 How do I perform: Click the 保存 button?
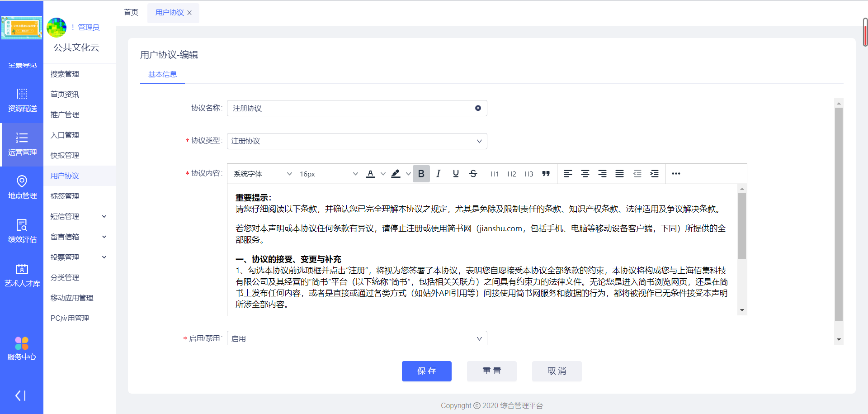point(426,371)
